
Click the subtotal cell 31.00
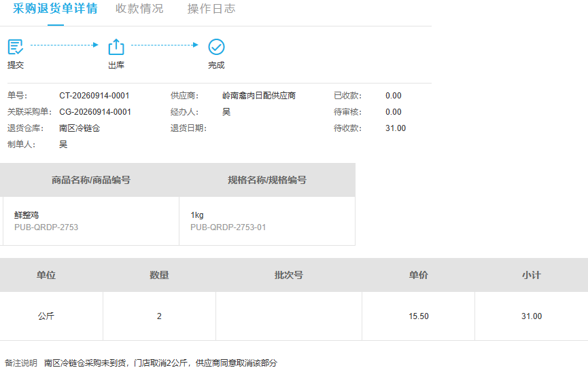pos(532,316)
